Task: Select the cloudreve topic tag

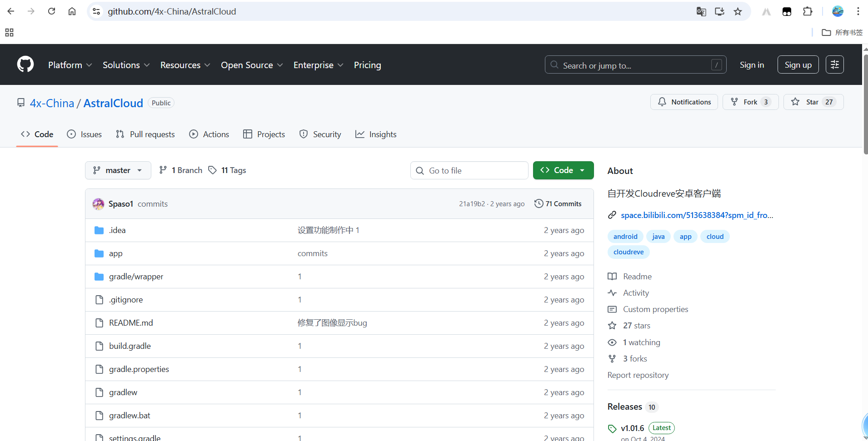Action: click(x=629, y=252)
